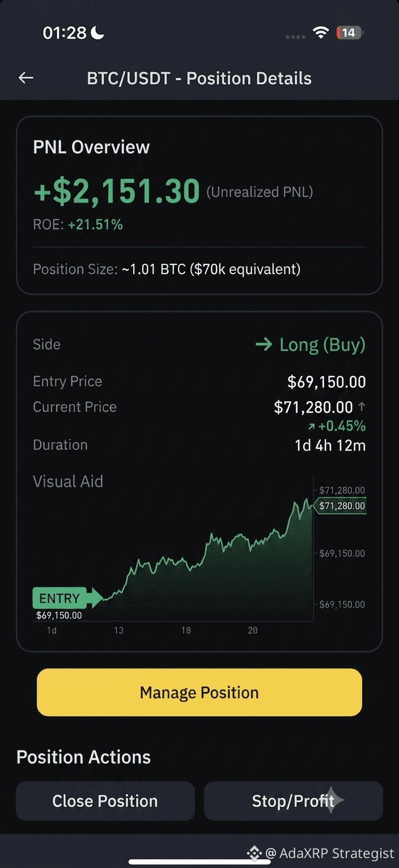Click the Wi-Fi status icon
The height and width of the screenshot is (868, 399).
(x=321, y=33)
